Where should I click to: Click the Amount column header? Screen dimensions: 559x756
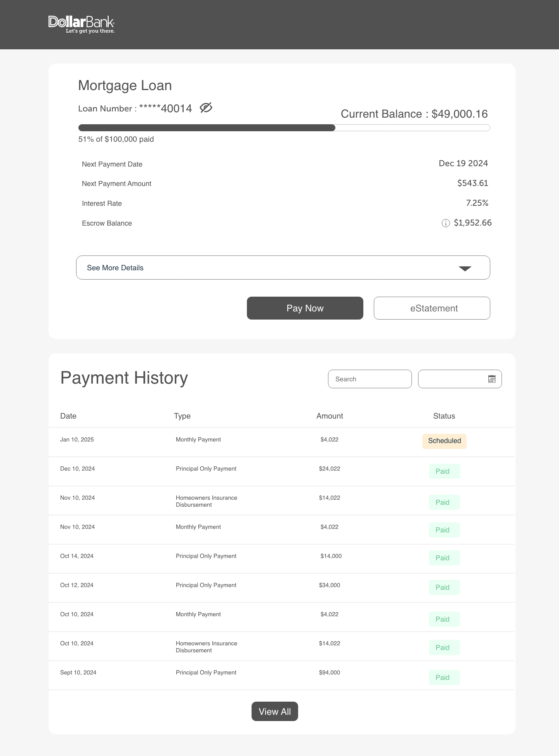point(330,416)
